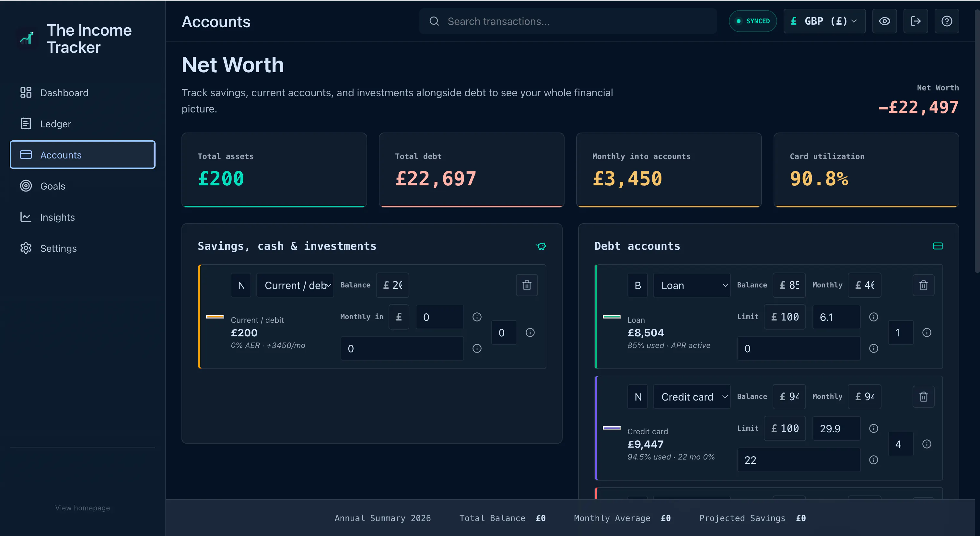Click the Net Worth −£22,497 value
This screenshot has height=536, width=980.
(x=918, y=107)
